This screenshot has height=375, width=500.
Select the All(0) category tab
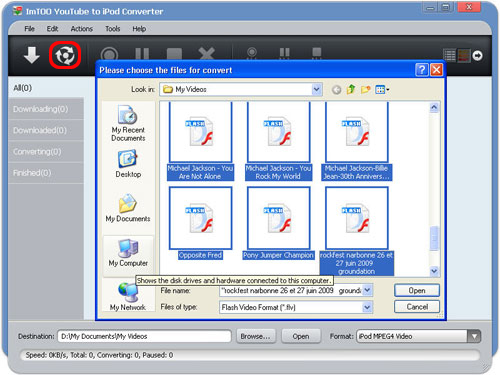[x=46, y=88]
